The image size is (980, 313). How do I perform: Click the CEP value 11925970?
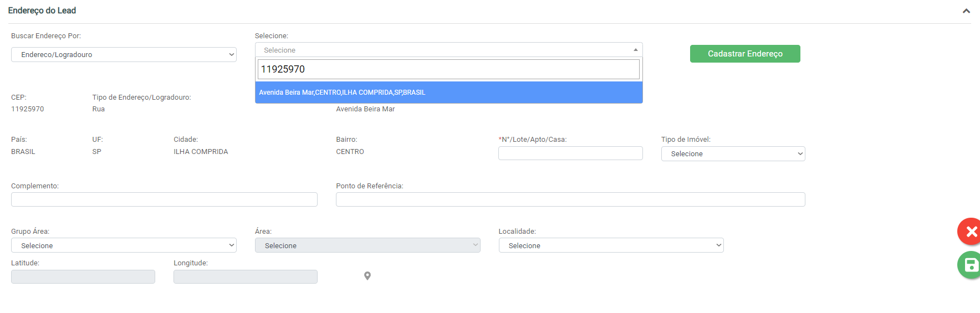28,109
